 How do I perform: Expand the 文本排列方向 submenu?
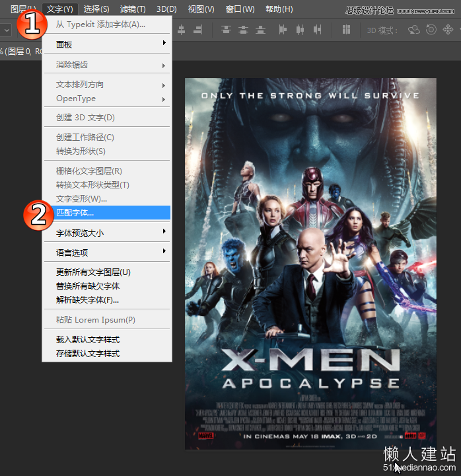point(107,85)
